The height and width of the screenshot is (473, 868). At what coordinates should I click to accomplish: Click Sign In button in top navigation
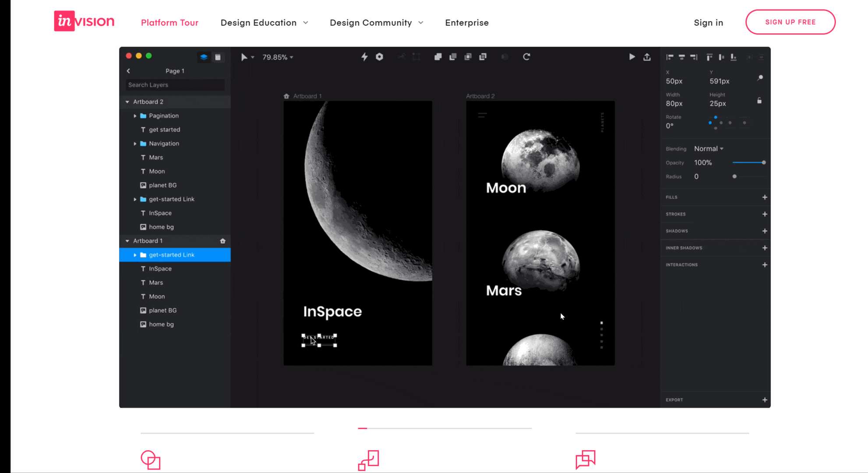709,22
